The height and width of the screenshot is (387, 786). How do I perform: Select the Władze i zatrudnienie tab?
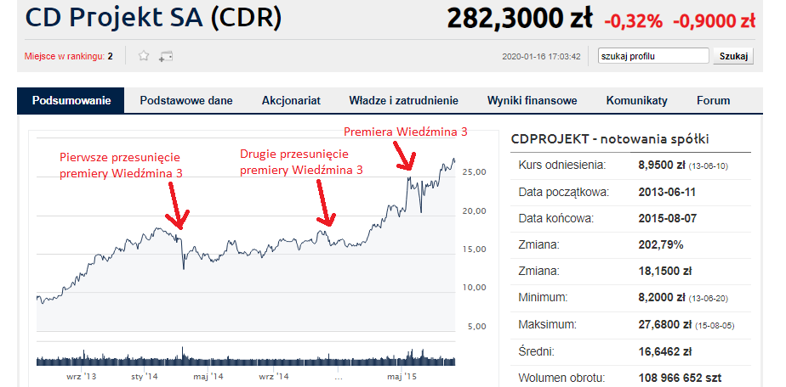pos(404,101)
